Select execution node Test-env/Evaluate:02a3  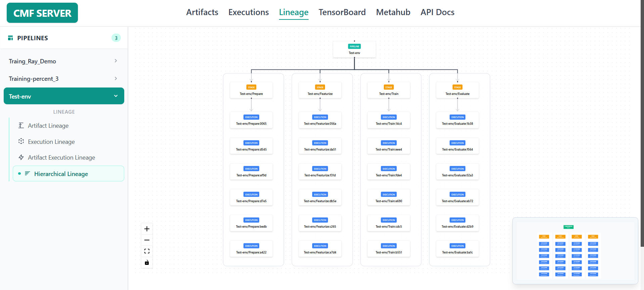(x=457, y=172)
